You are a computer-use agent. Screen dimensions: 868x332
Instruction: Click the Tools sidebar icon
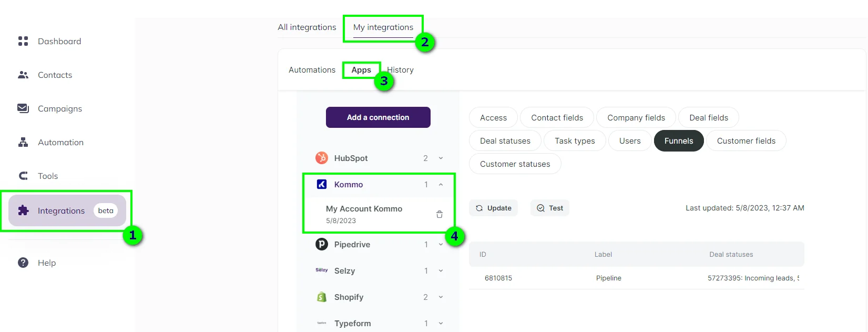(x=23, y=176)
